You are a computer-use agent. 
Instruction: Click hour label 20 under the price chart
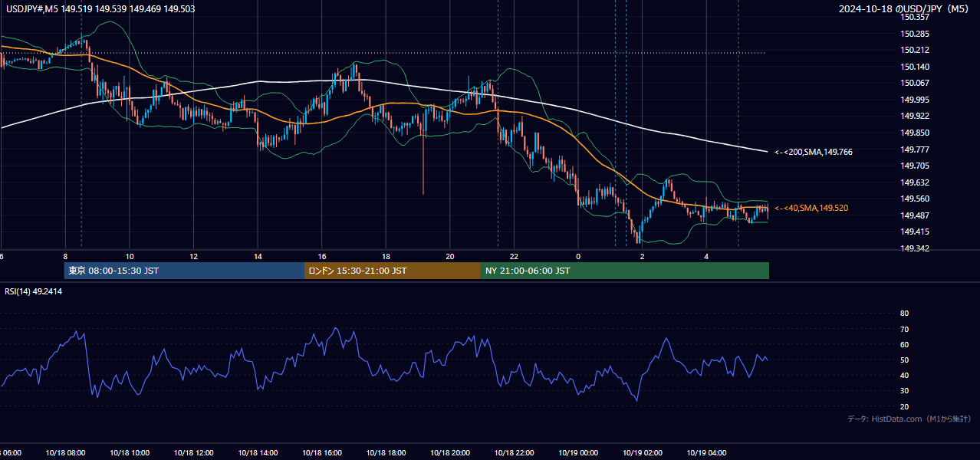click(450, 256)
